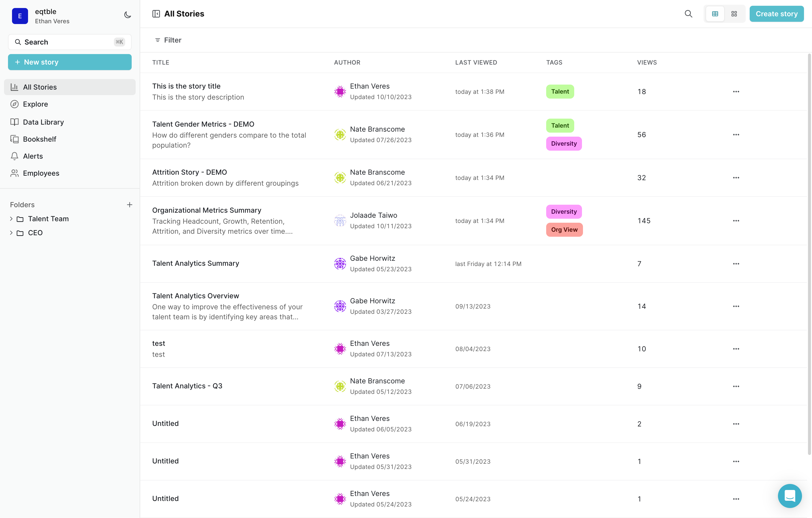Enable table view layout
812x518 pixels.
tap(715, 14)
